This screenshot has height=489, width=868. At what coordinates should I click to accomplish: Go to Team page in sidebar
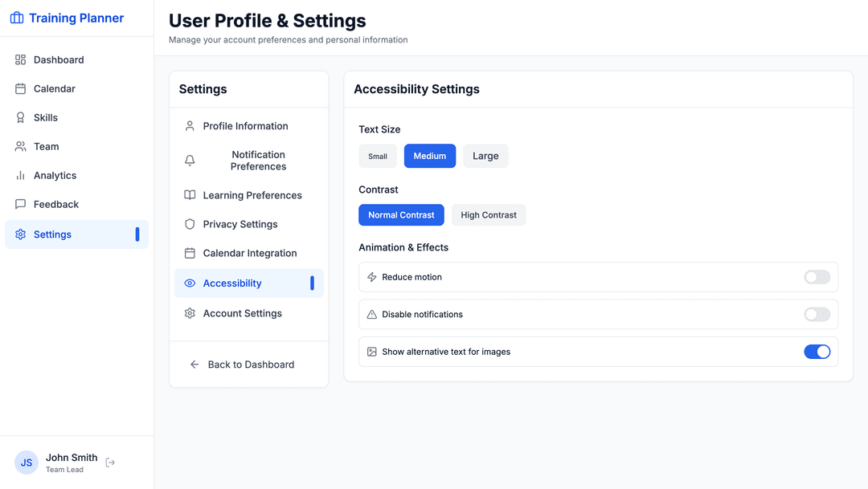coord(46,147)
